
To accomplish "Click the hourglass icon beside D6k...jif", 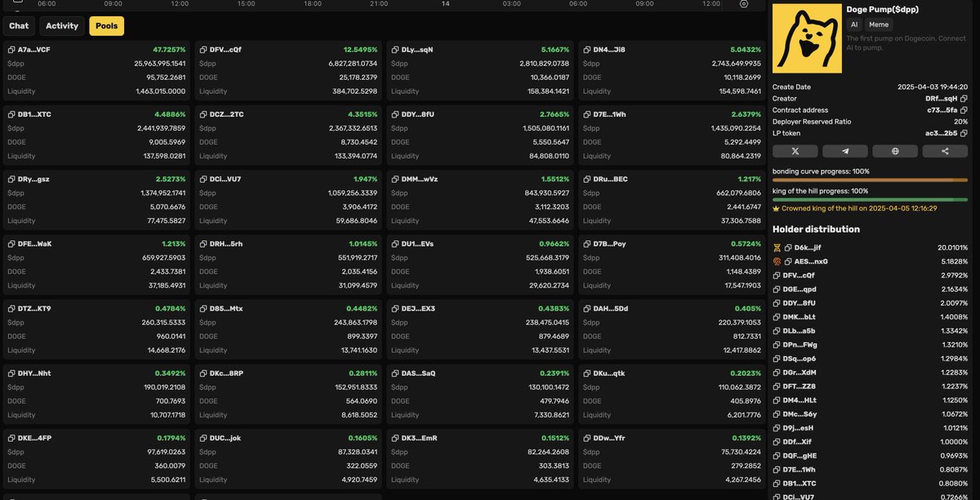I will (777, 248).
